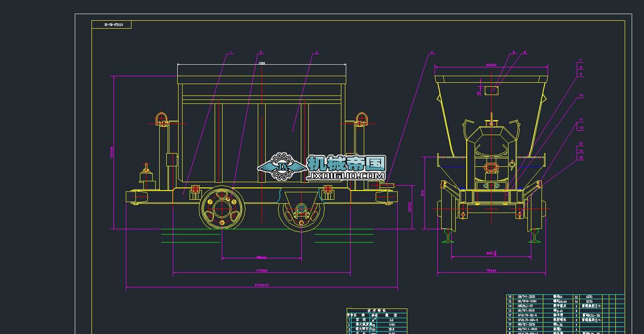Viewport: 644px width, 334px height.
Task: Select part callout number 15
Action: [x=581, y=157]
